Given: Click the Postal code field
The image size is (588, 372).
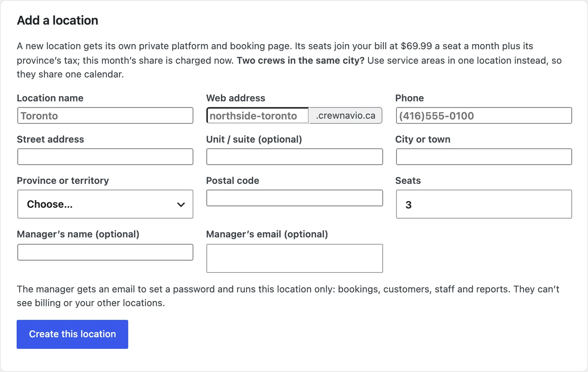Looking at the screenshot, I should tap(295, 198).
